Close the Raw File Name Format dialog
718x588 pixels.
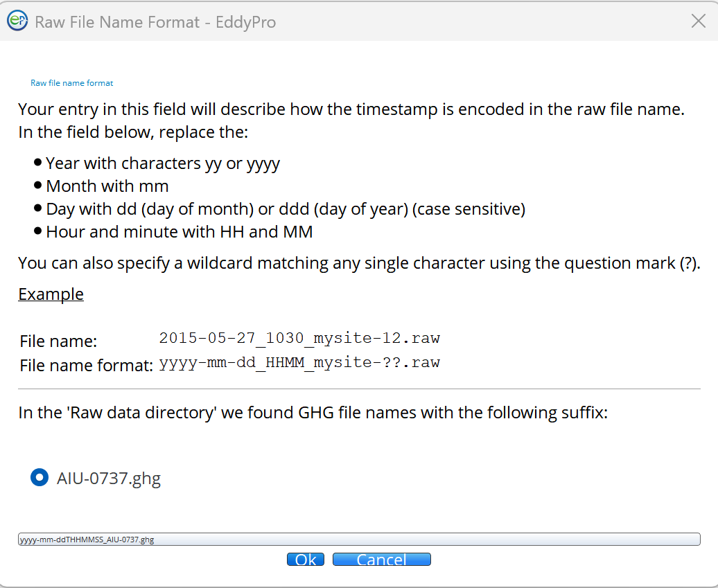point(699,21)
